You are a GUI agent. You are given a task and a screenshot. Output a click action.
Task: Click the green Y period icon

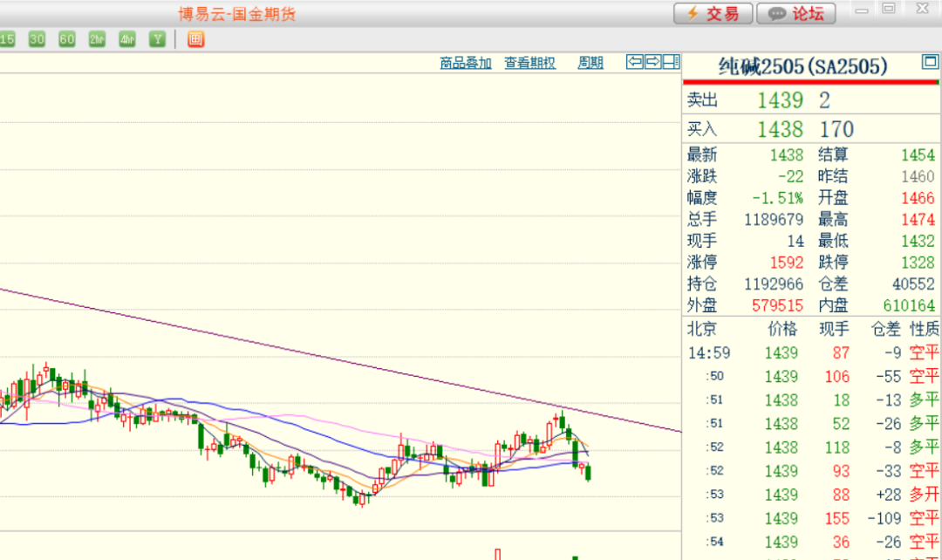coord(157,39)
